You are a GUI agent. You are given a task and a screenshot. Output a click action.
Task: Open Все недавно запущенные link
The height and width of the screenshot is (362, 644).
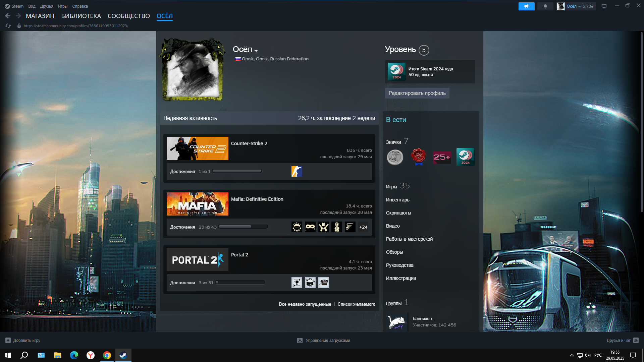(x=305, y=304)
